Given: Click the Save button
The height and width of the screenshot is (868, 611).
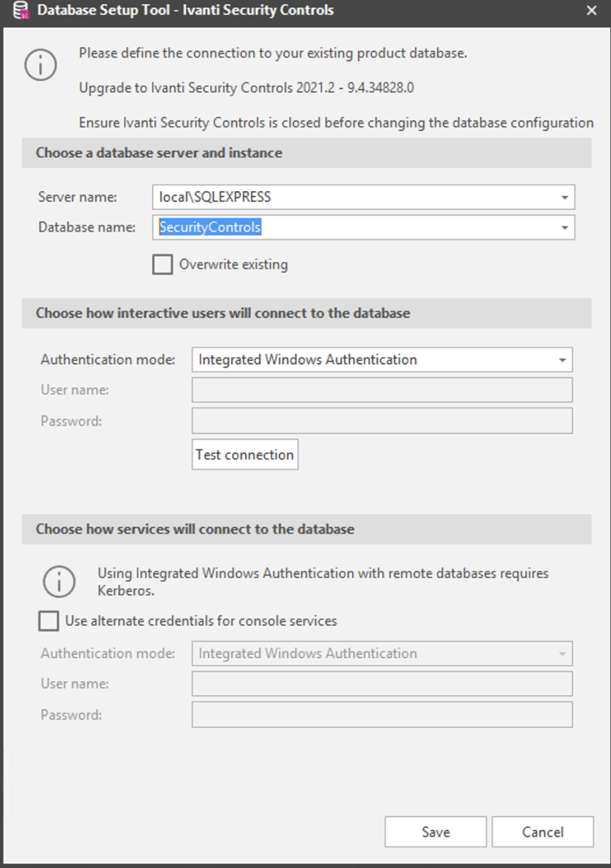Looking at the screenshot, I should [x=435, y=832].
